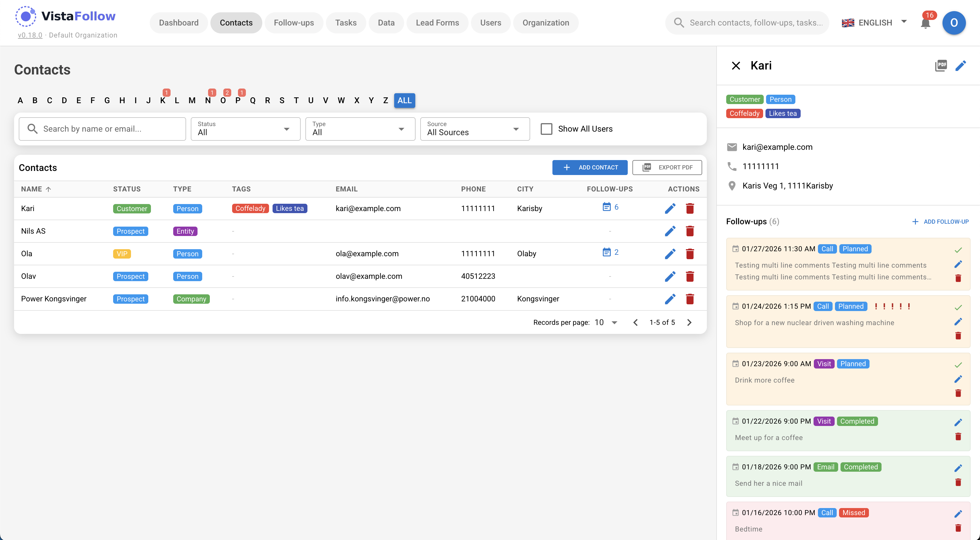Go to the Lead Forms tab
Screen dimensions: 980x540
click(x=437, y=23)
